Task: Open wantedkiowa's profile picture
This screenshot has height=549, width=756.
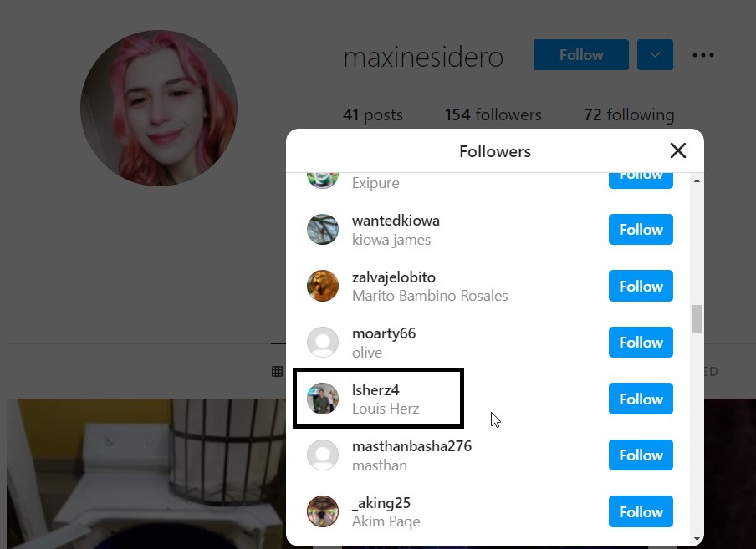Action: [323, 229]
